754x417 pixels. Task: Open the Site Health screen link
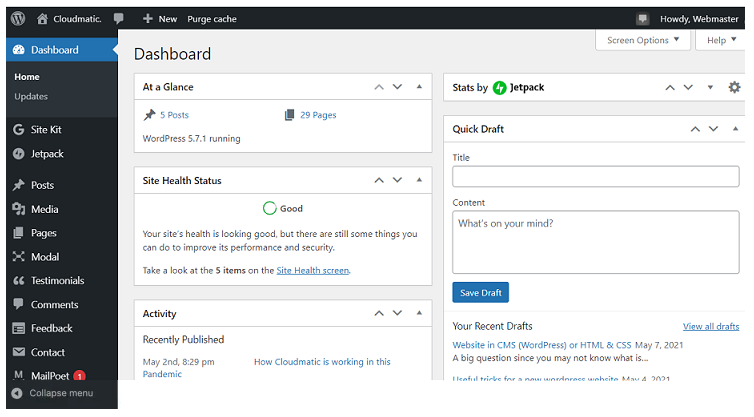click(x=313, y=270)
